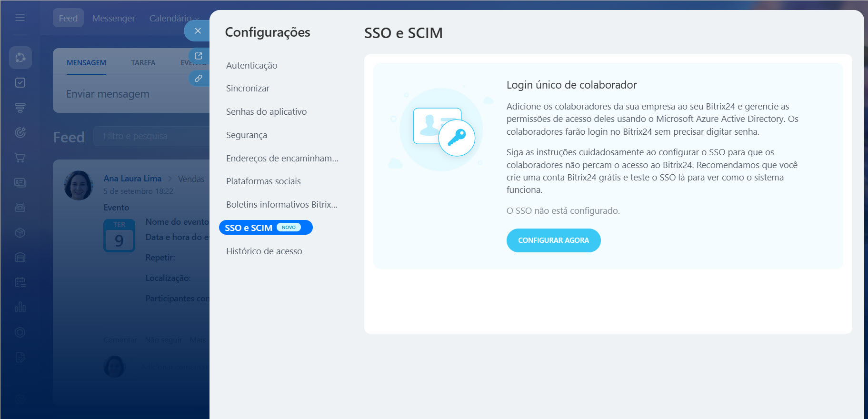
Task: Select the TAREFA tab
Action: [143, 63]
